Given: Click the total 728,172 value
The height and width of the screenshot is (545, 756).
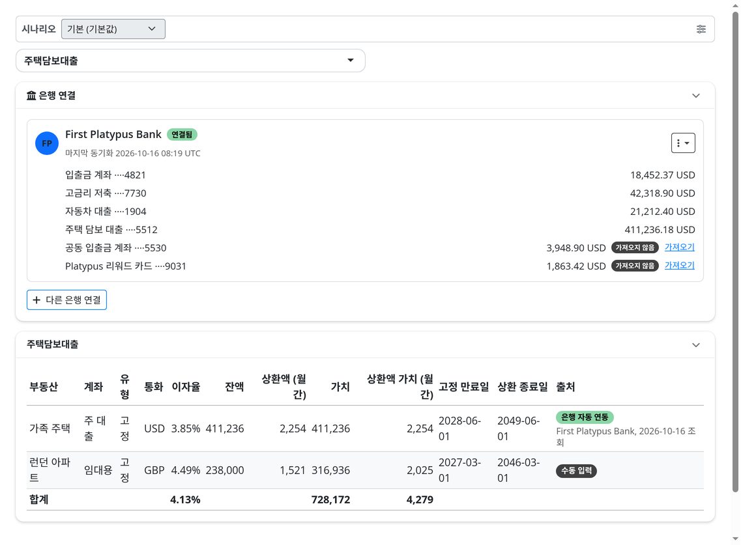Looking at the screenshot, I should (x=331, y=499).
